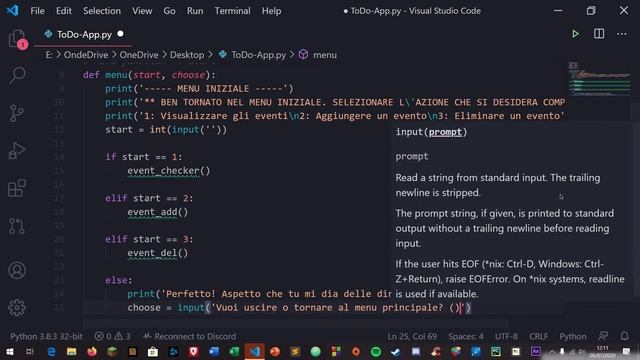
Task: Open the Run menu
Action: tap(195, 11)
